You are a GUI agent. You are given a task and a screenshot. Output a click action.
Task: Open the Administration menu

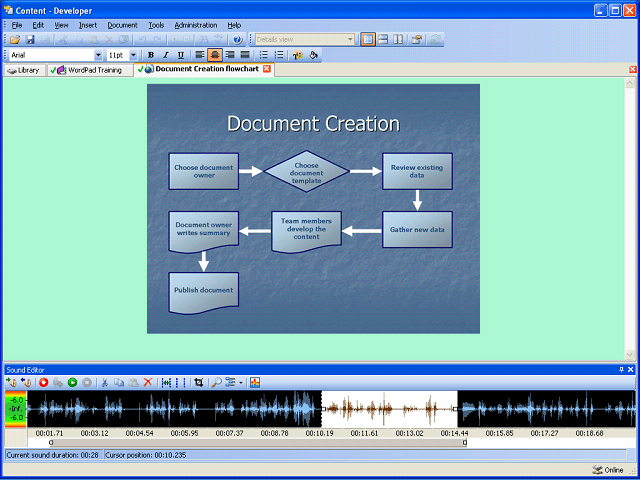[x=196, y=25]
